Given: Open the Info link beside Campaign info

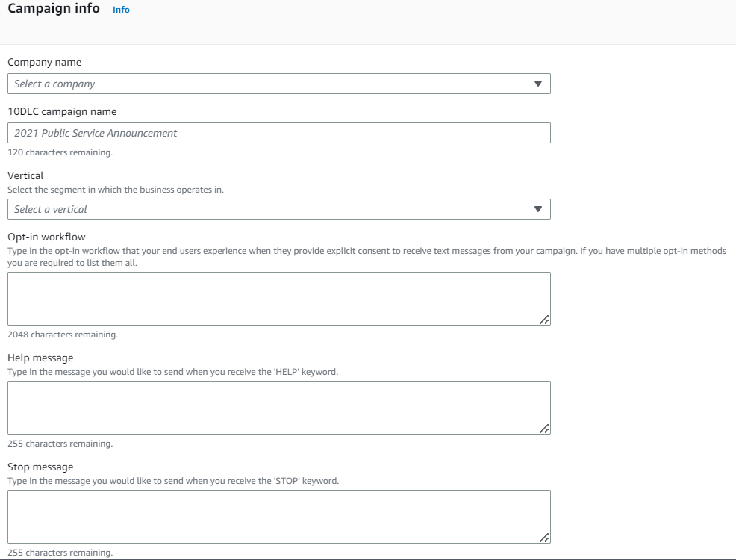Looking at the screenshot, I should coord(120,10).
